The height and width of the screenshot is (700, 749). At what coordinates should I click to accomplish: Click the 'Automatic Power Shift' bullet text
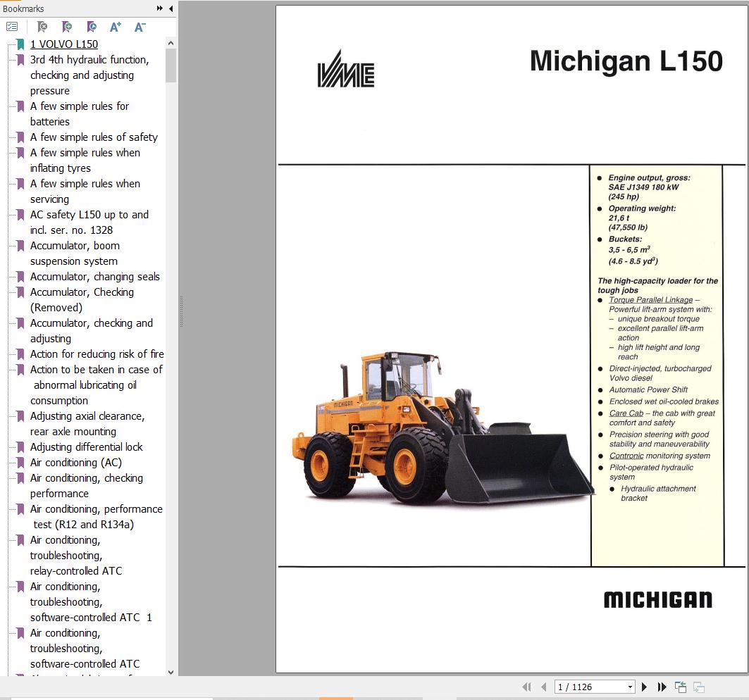coord(648,389)
